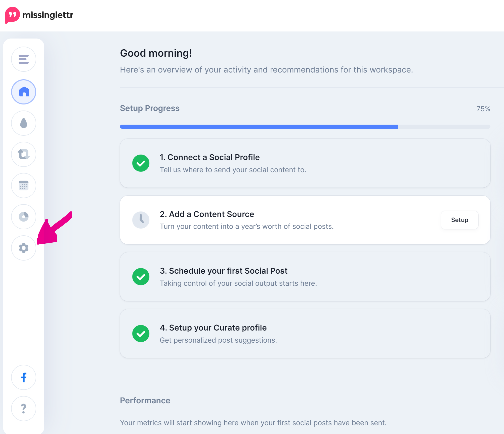Click the pending clock icon for Content Source
The width and height of the screenshot is (504, 434).
141,220
